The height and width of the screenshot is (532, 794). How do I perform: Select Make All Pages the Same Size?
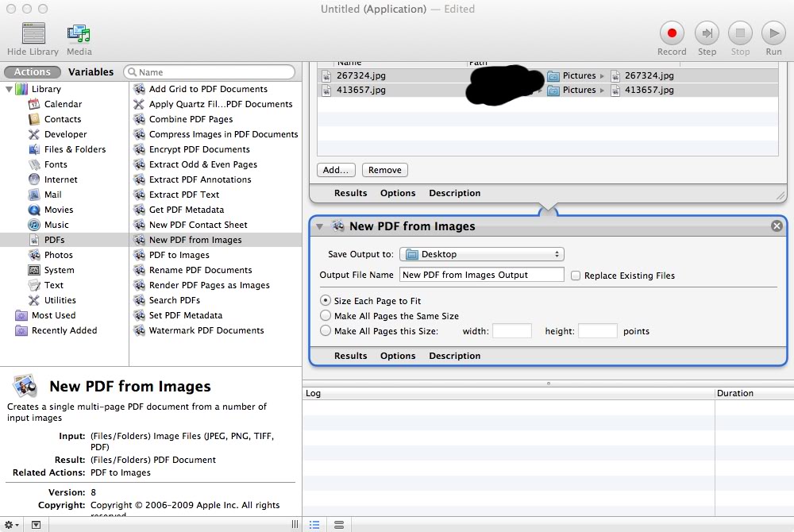tap(326, 316)
